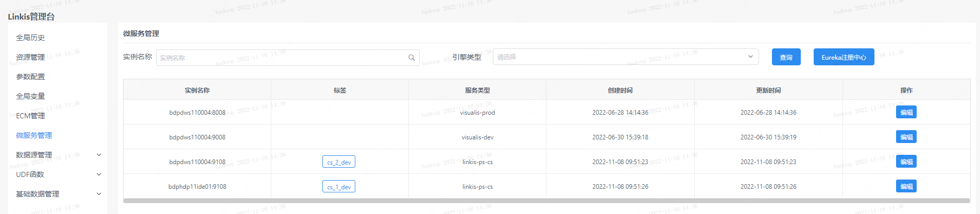Viewport: 980px width, 214px height.
Task: Expand the UDF函数 sidebar menu
Action: click(x=99, y=174)
